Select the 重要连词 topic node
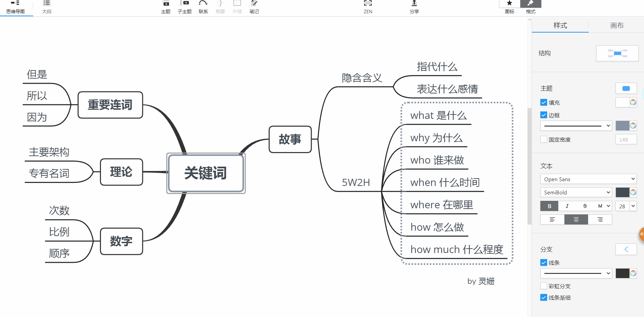This screenshot has width=644, height=317. 110,105
